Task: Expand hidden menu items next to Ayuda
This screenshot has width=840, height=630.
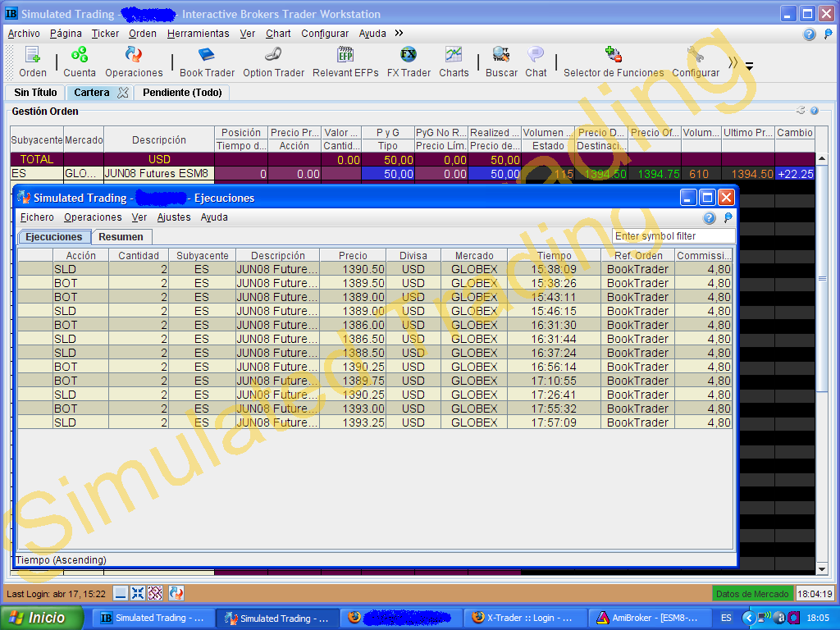Action: pos(399,34)
